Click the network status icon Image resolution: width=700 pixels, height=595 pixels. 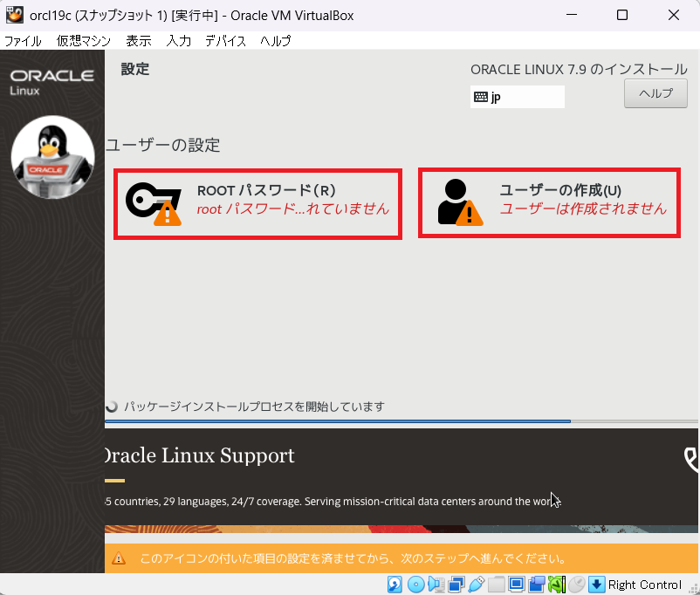[456, 585]
